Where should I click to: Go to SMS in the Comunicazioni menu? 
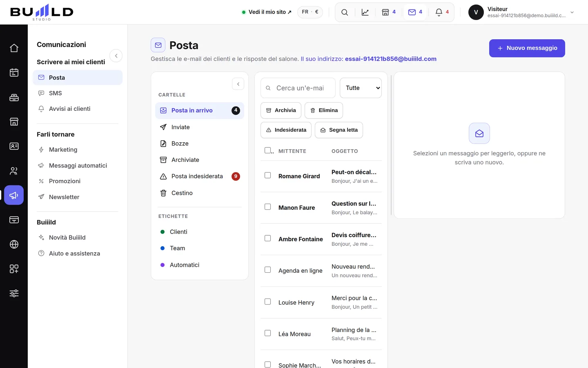pyautogui.click(x=78, y=93)
